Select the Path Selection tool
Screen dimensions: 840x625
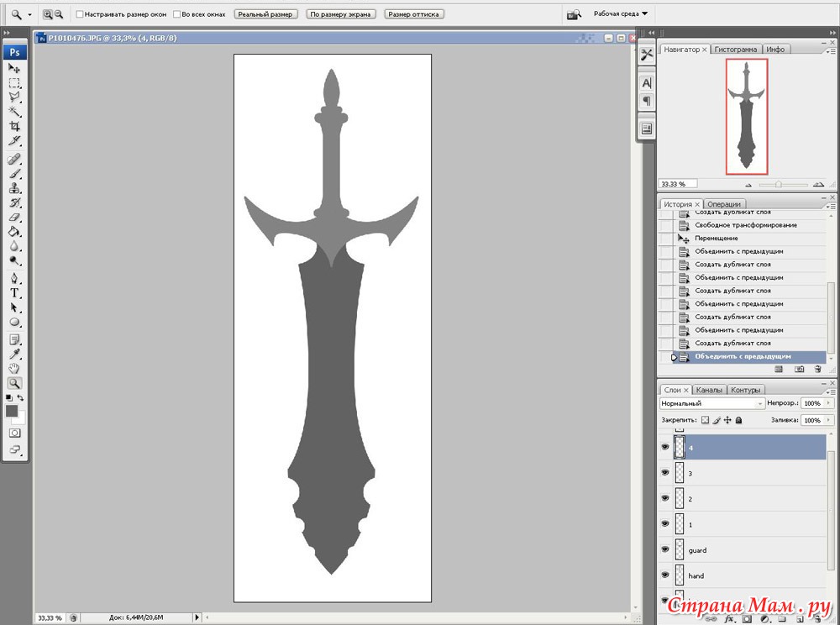[14, 308]
